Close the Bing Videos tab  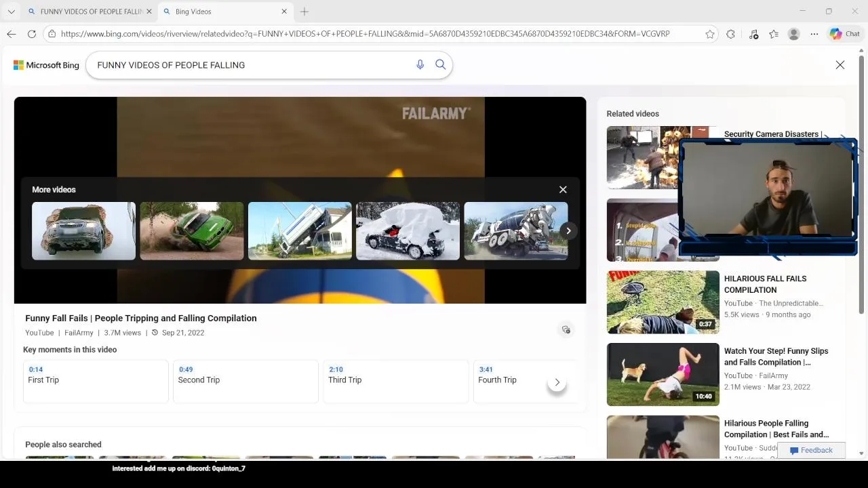(284, 12)
